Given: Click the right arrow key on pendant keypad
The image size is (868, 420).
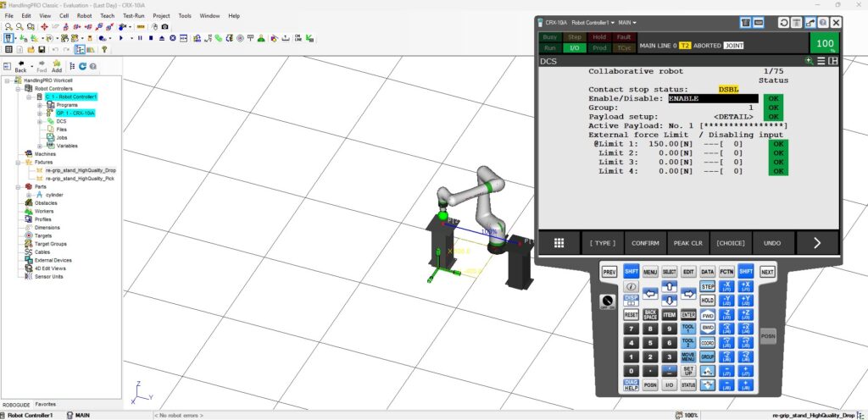Looking at the screenshot, I should 688,294.
